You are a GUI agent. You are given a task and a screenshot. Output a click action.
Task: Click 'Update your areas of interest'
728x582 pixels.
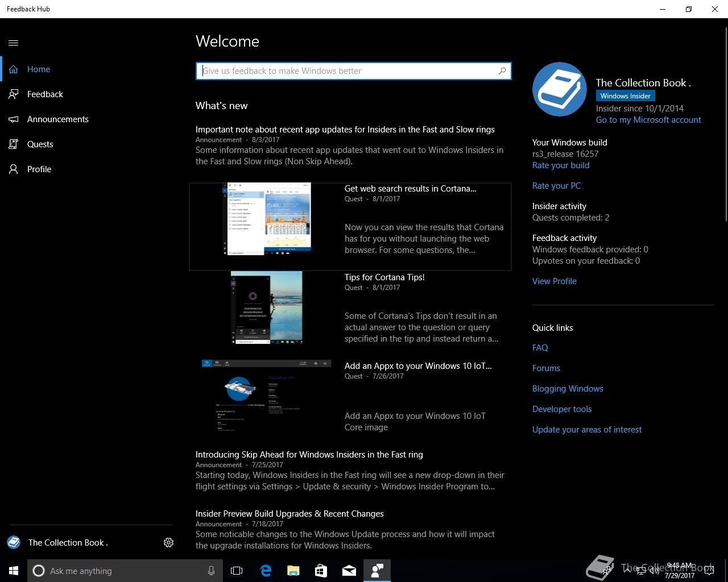pyautogui.click(x=587, y=430)
